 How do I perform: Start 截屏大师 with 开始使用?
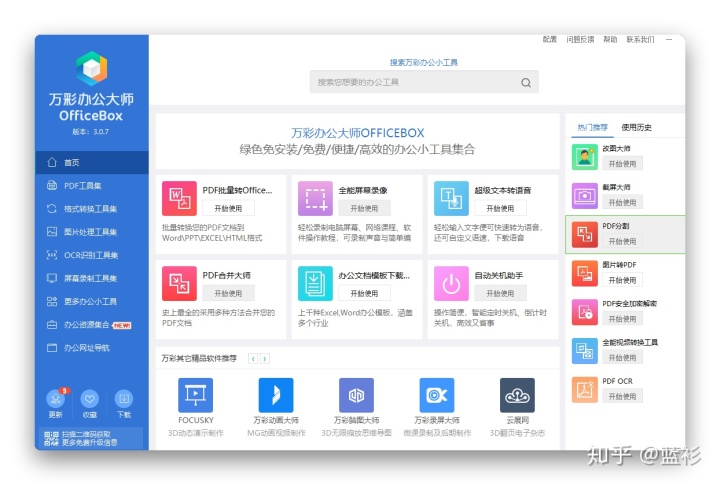point(622,202)
